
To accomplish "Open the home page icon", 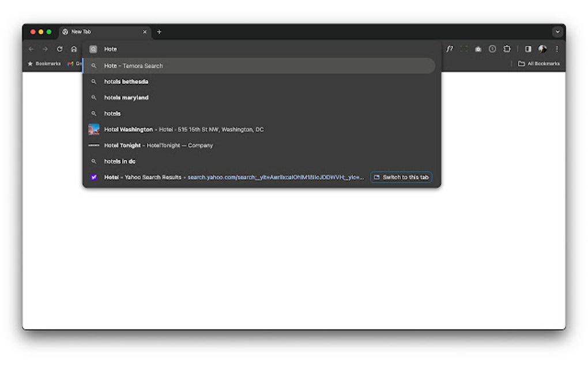I will (74, 49).
